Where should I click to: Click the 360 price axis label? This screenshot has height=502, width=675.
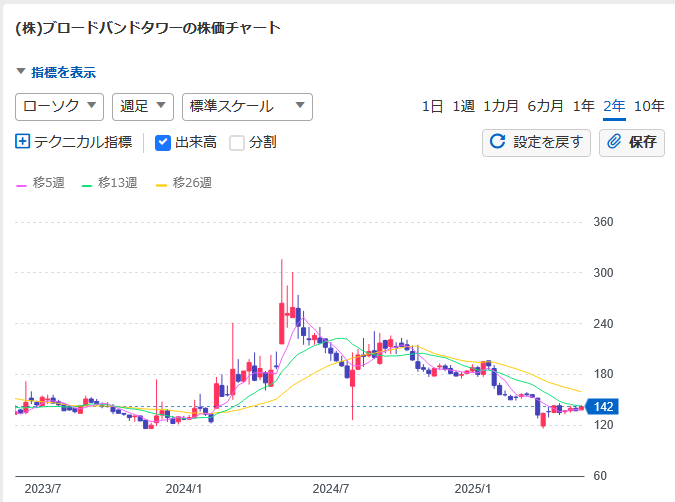(603, 222)
